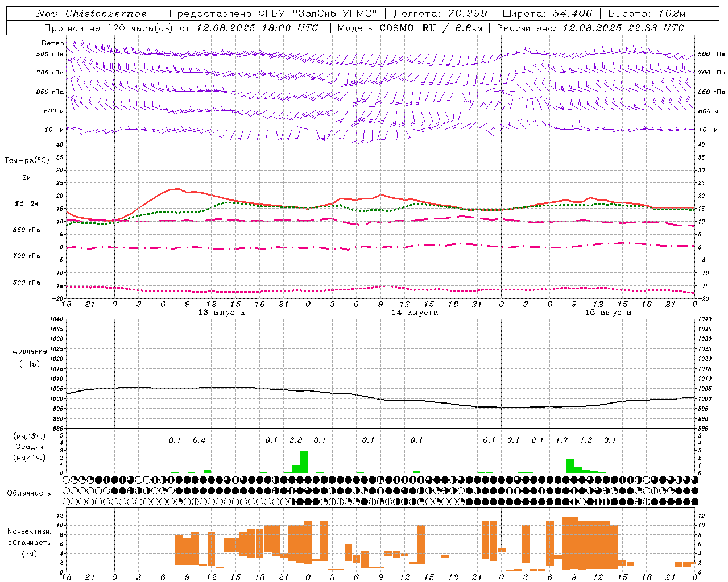728x582 pixels.
Task: Click the 3.8 precipitation total
Action: (x=296, y=440)
